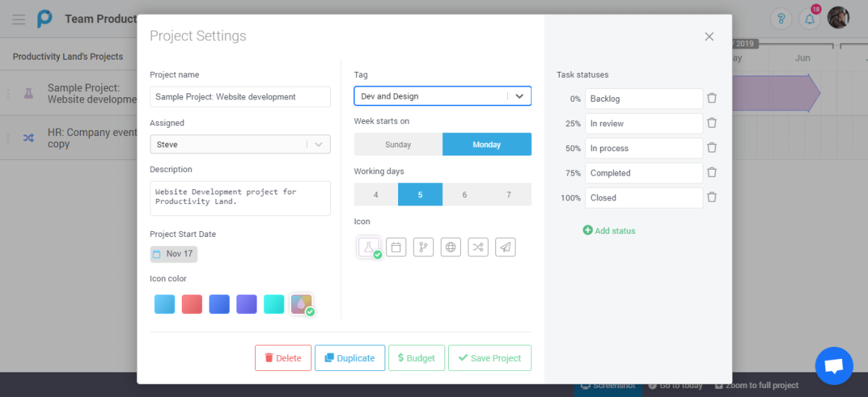
Task: Open the help question mark icon
Action: (781, 19)
